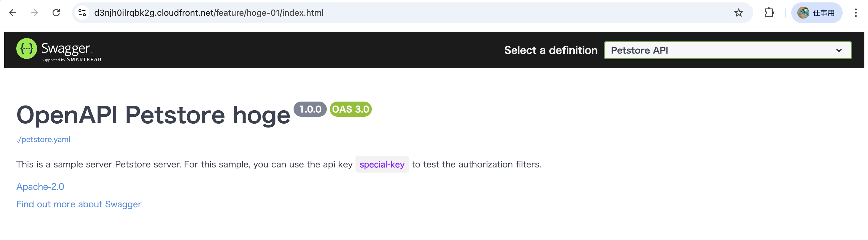Expand the Petstore API definition dropdown
The width and height of the screenshot is (868, 240).
click(728, 50)
